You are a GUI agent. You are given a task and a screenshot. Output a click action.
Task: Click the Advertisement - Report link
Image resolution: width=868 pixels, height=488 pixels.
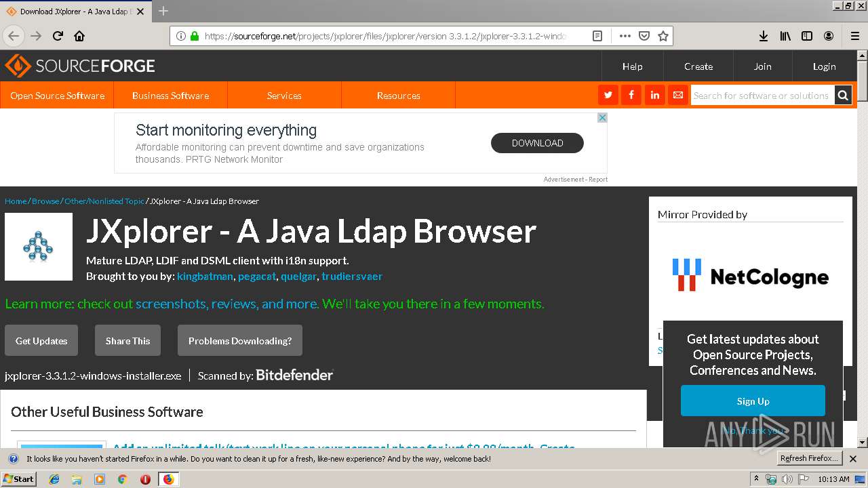575,180
